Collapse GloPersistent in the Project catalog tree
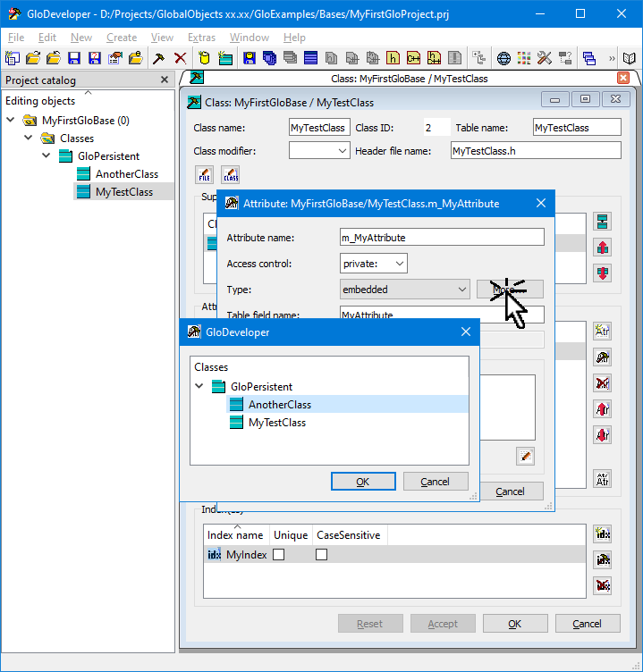This screenshot has width=643, height=672. pos(47,155)
